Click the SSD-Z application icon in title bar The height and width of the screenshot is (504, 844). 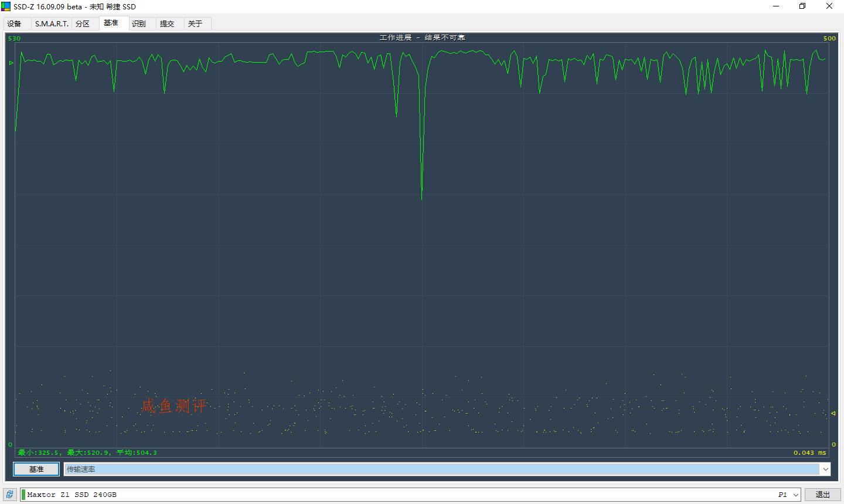pyautogui.click(x=6, y=6)
